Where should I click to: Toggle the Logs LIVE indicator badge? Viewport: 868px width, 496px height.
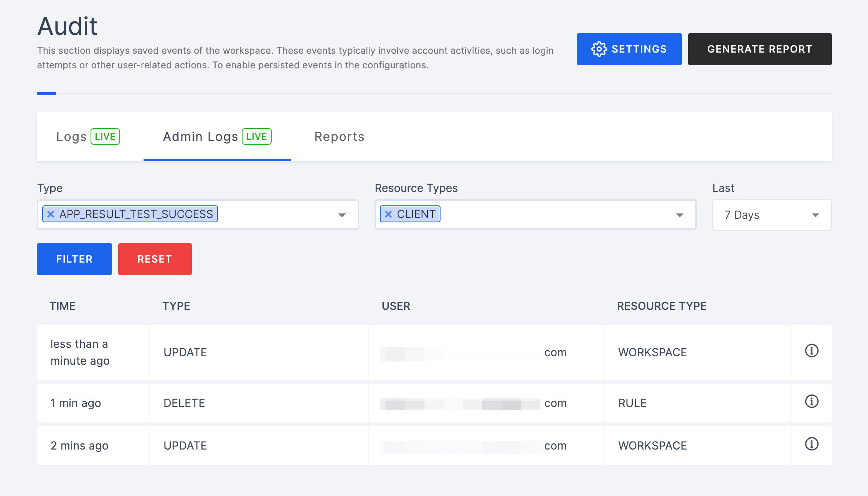(x=105, y=137)
